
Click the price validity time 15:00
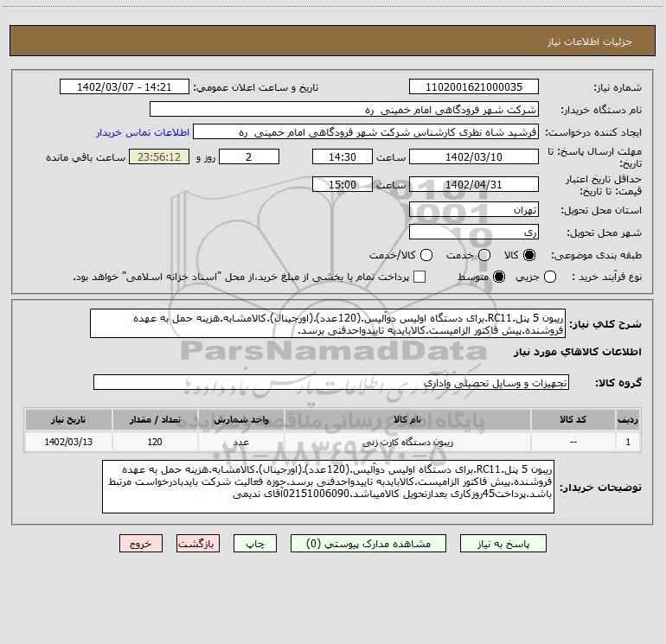click(343, 184)
